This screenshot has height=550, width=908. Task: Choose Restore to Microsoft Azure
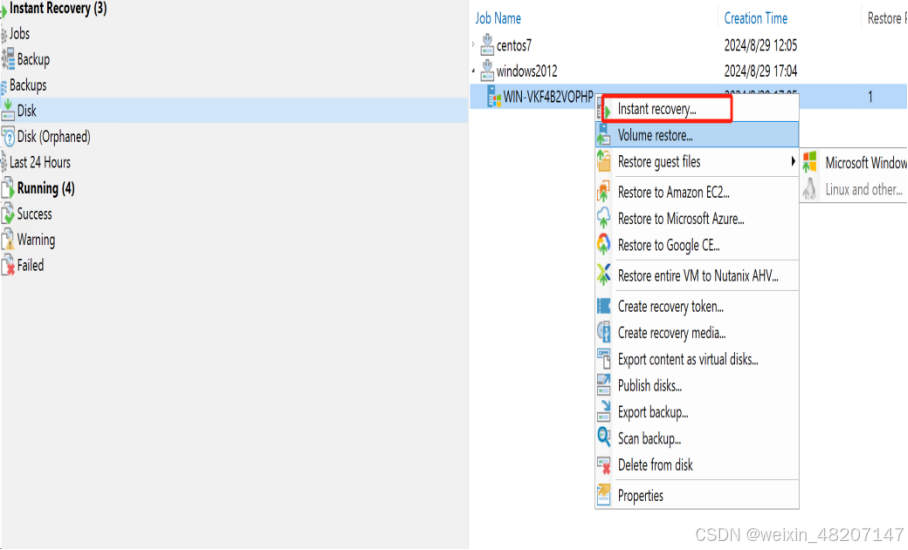[x=697, y=218]
